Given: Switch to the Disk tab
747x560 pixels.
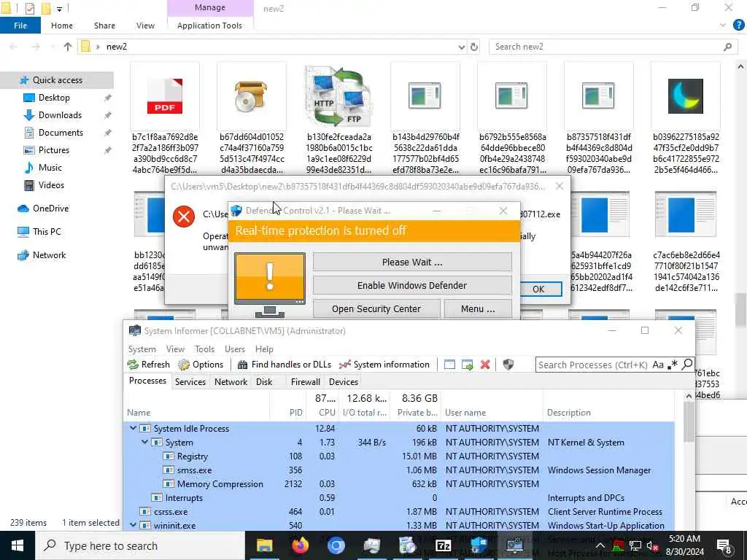Looking at the screenshot, I should 264,381.
